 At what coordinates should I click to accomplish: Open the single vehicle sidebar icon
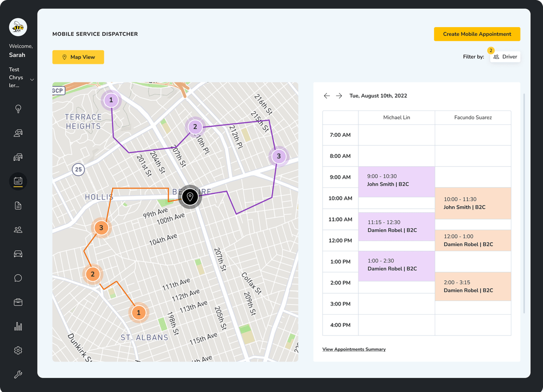(x=18, y=253)
